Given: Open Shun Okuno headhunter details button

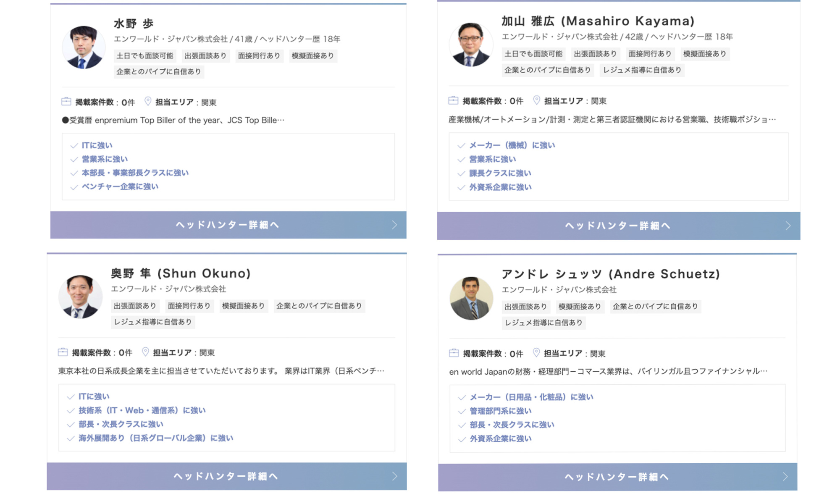Looking at the screenshot, I should coord(226,476).
